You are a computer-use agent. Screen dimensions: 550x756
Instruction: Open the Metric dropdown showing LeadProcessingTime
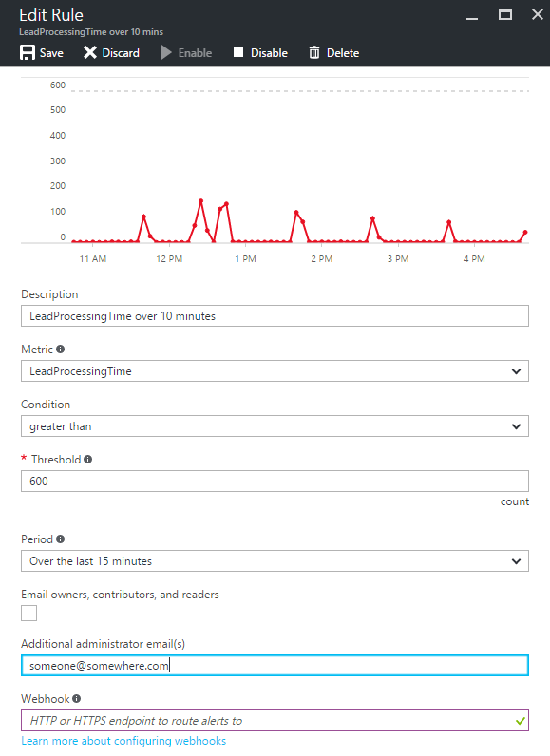(x=275, y=371)
